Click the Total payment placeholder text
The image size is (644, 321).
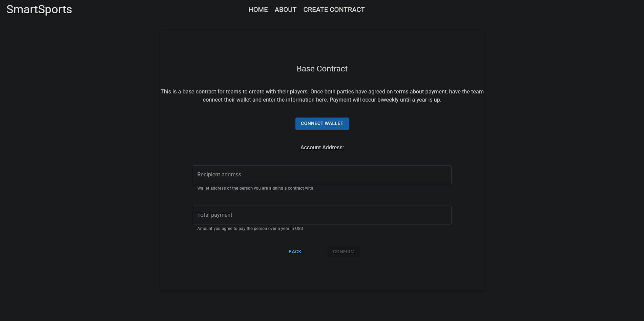(x=215, y=215)
